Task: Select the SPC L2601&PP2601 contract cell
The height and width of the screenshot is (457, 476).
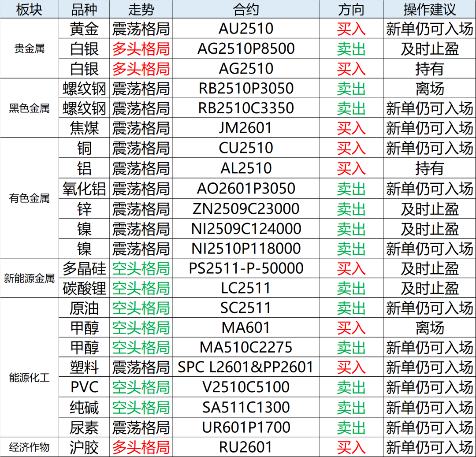Action: coord(245,368)
